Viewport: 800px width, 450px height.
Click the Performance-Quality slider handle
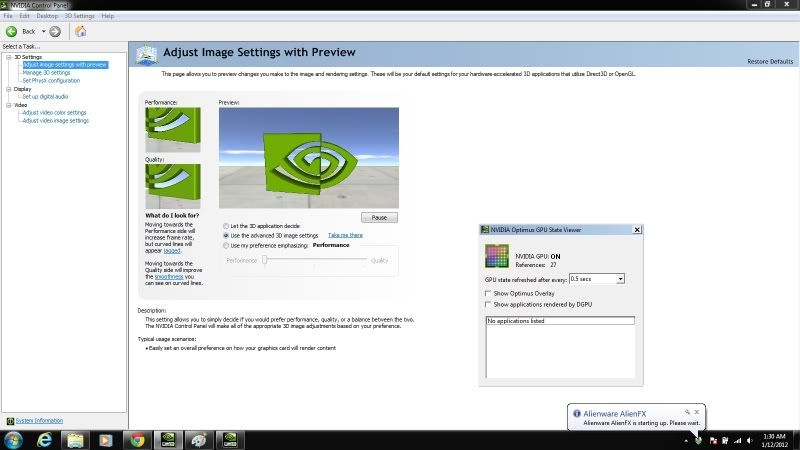pos(265,260)
